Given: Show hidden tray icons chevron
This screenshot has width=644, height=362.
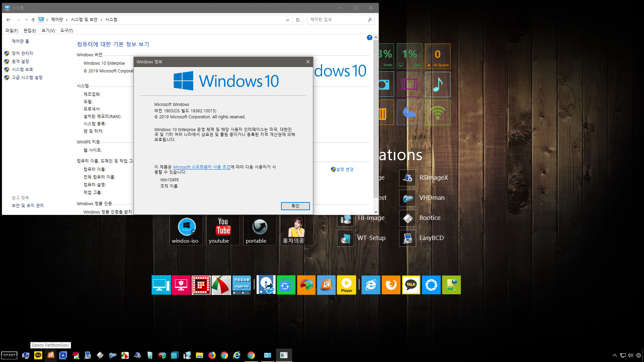Looking at the screenshot, I should tap(614, 355).
